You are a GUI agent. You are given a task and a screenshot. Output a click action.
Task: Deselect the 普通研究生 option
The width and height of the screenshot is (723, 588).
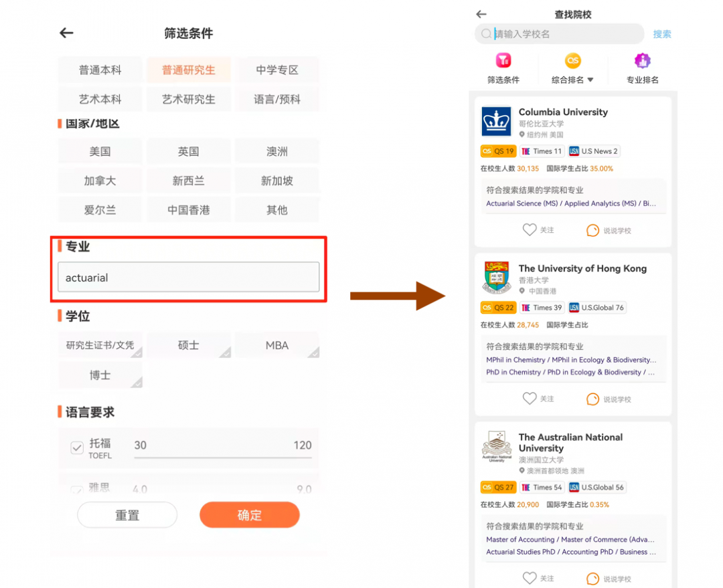point(189,70)
